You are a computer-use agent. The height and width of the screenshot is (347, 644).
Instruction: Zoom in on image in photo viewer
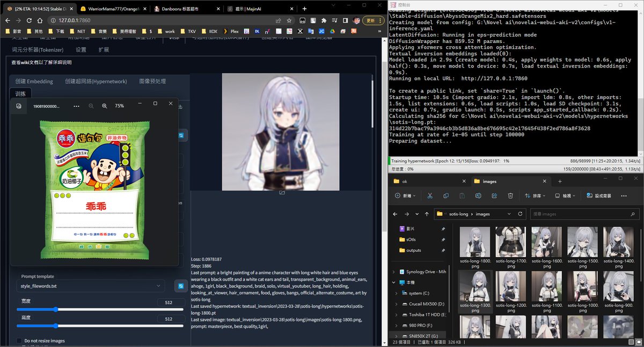tap(105, 106)
